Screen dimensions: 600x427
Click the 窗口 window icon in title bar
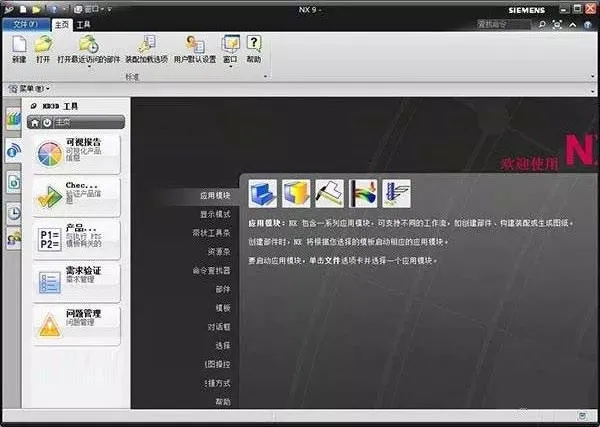pos(78,9)
